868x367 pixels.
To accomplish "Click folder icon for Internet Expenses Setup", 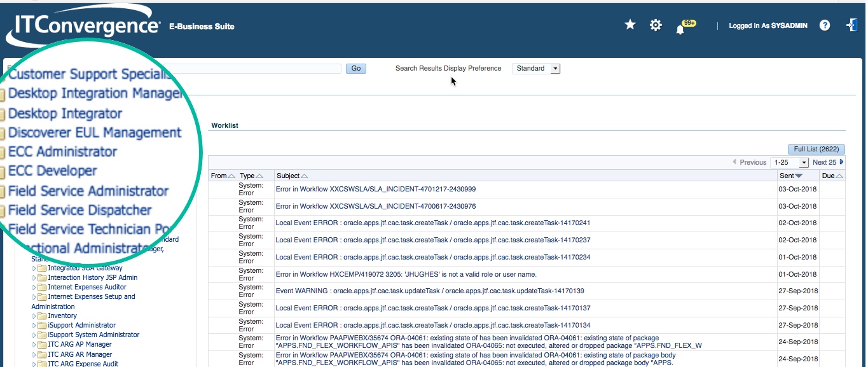I will 42,297.
